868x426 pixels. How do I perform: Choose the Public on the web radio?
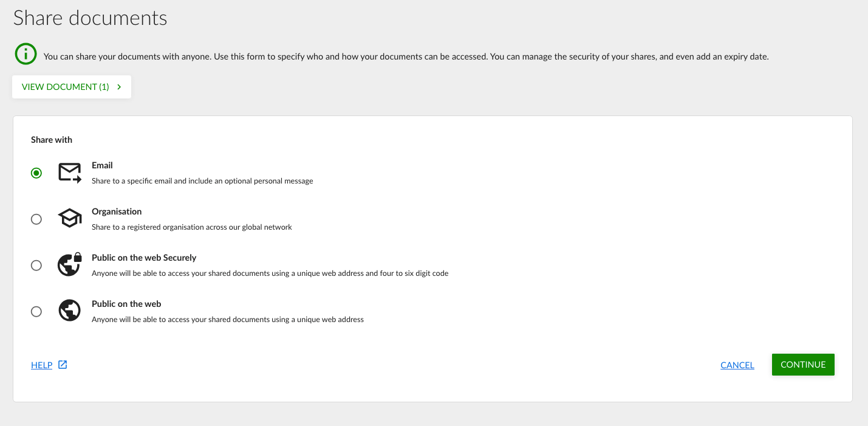pyautogui.click(x=36, y=312)
